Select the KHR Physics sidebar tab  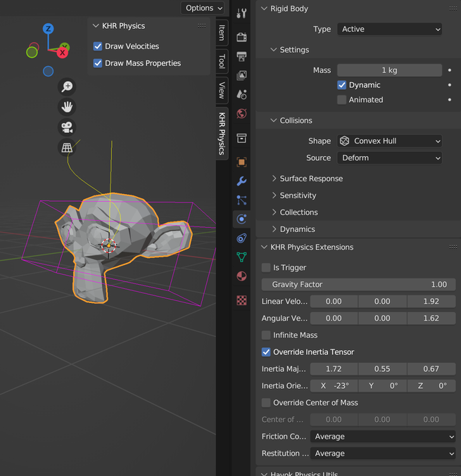(x=222, y=134)
